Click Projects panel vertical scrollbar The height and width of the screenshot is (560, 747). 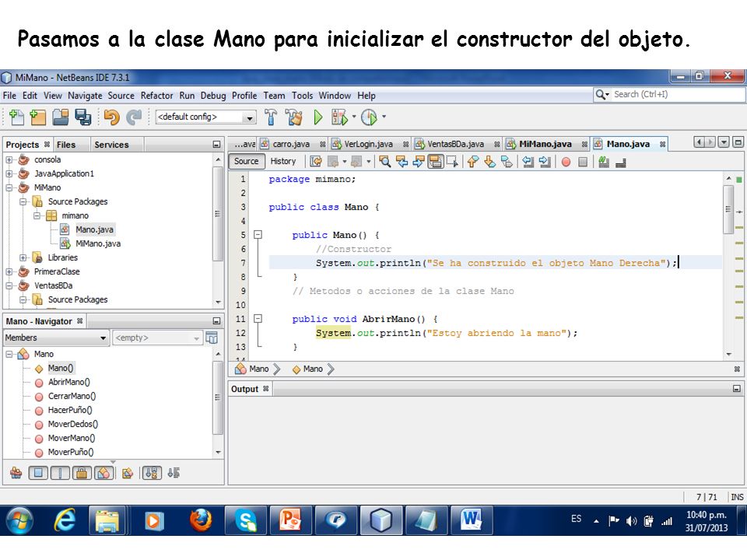pos(218,213)
